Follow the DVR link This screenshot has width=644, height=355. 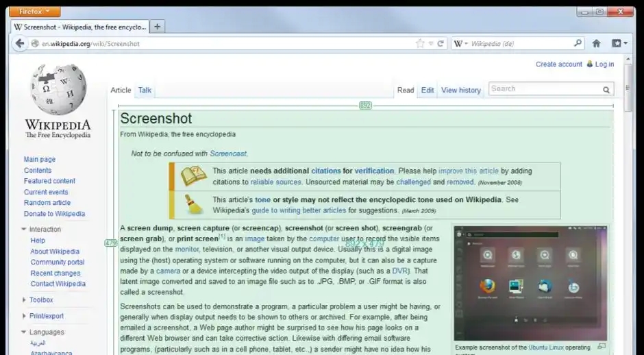coord(399,271)
